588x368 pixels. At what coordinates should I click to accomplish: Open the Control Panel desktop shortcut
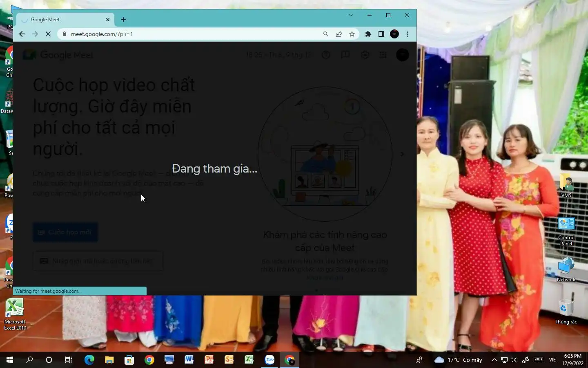click(566, 231)
